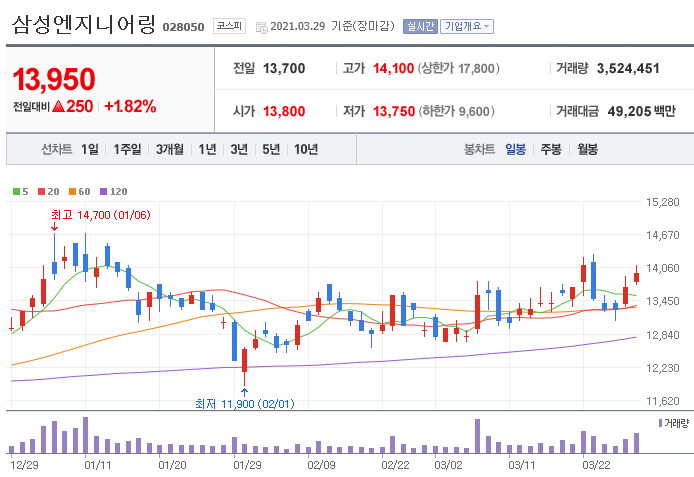Click the 하한가 9,600 text

click(x=457, y=111)
